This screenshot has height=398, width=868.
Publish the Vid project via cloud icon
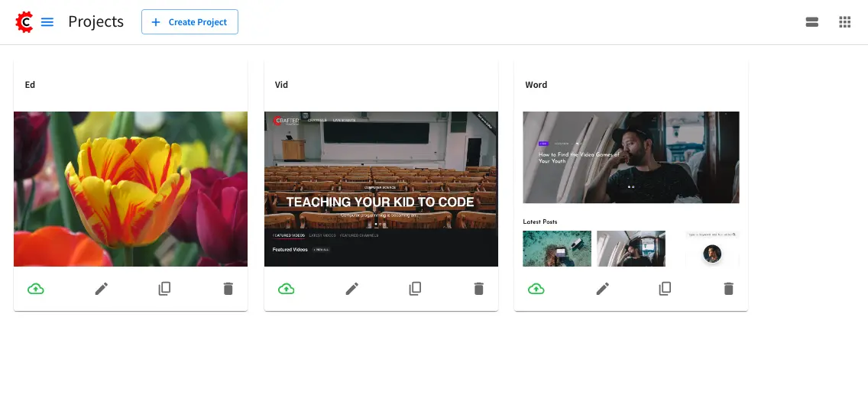point(287,289)
